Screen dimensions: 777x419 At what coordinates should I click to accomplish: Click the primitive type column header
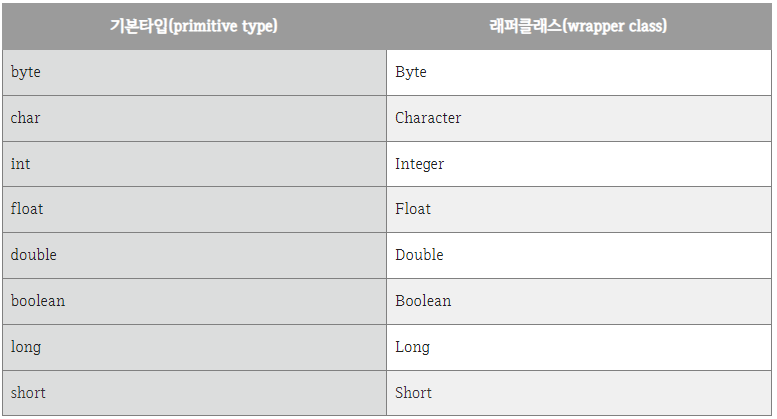tap(194, 26)
